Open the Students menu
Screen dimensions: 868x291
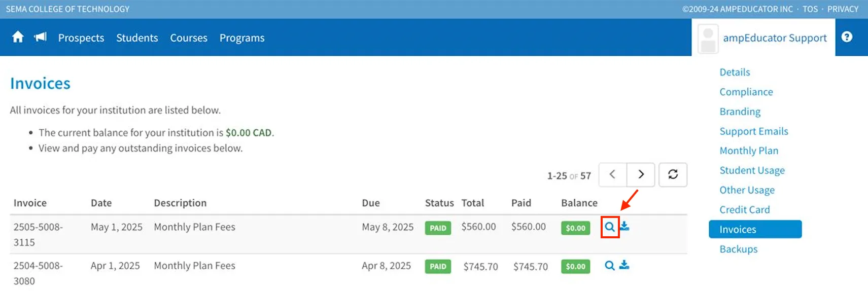click(137, 38)
